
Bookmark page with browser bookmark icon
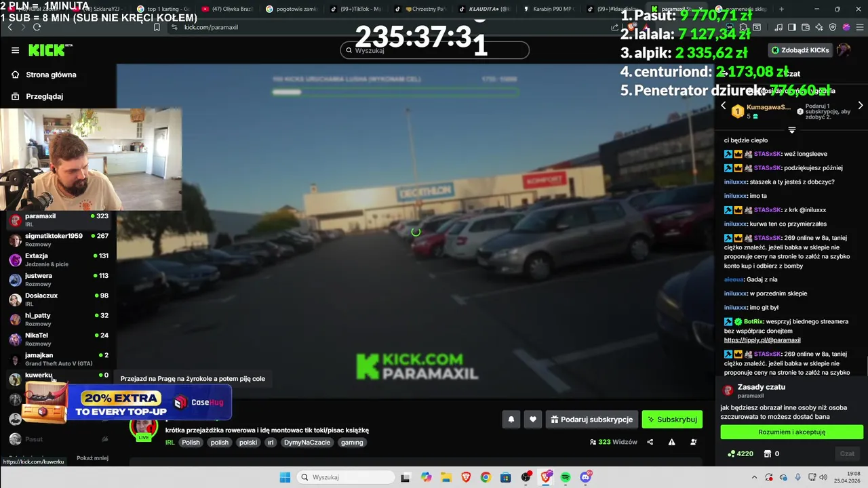pos(157,27)
